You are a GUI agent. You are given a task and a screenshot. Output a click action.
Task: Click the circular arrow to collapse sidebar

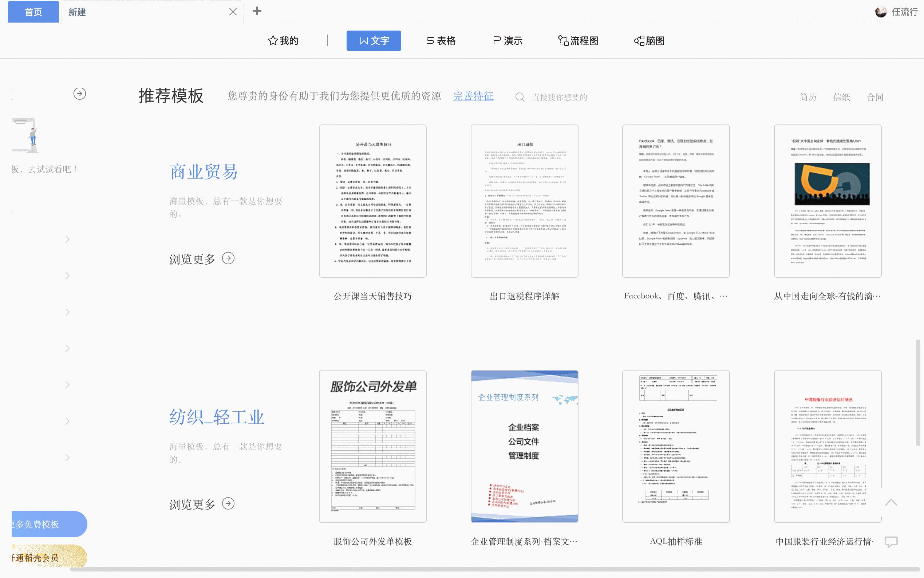tap(80, 93)
